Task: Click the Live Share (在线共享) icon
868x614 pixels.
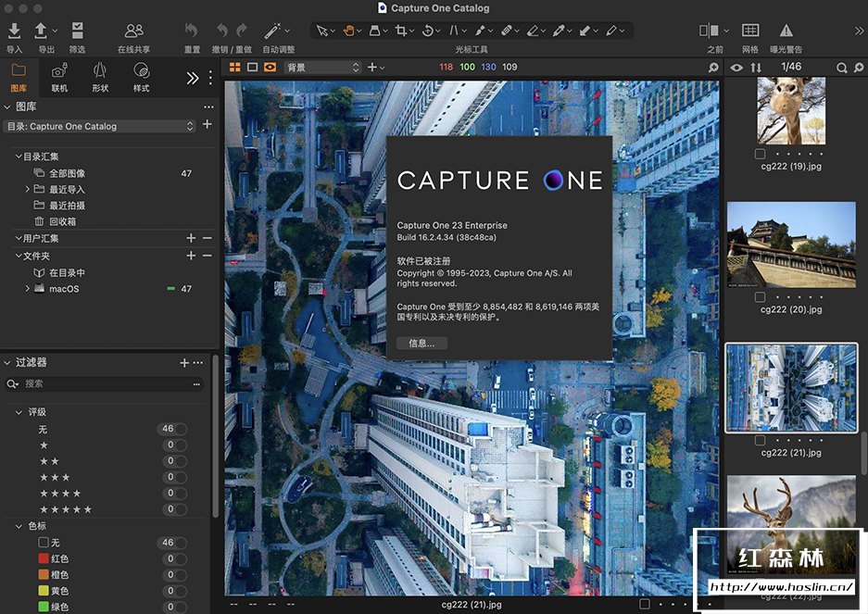Action: 134,31
